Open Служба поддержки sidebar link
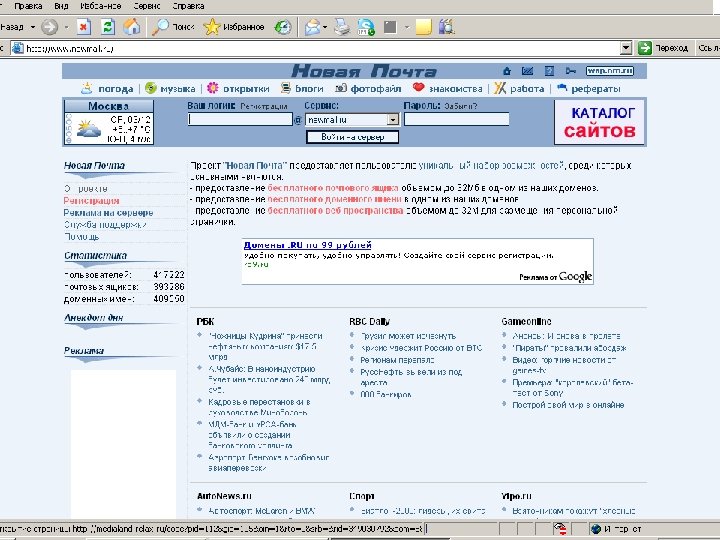This screenshot has height=540, width=720. (105, 225)
